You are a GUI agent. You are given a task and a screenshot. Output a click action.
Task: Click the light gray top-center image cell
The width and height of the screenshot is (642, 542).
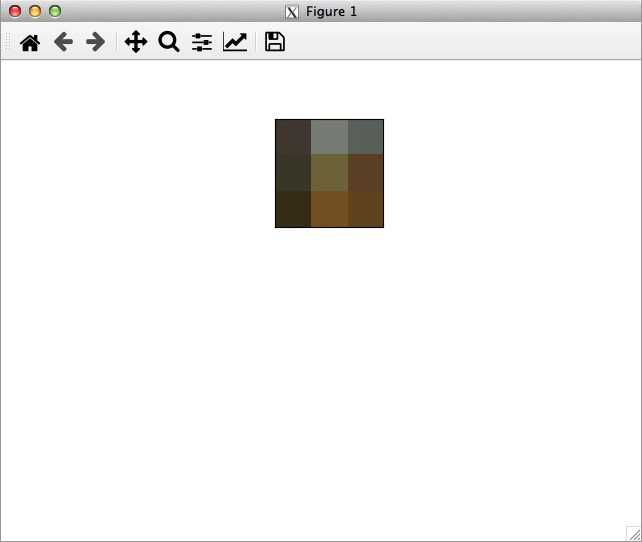click(329, 137)
